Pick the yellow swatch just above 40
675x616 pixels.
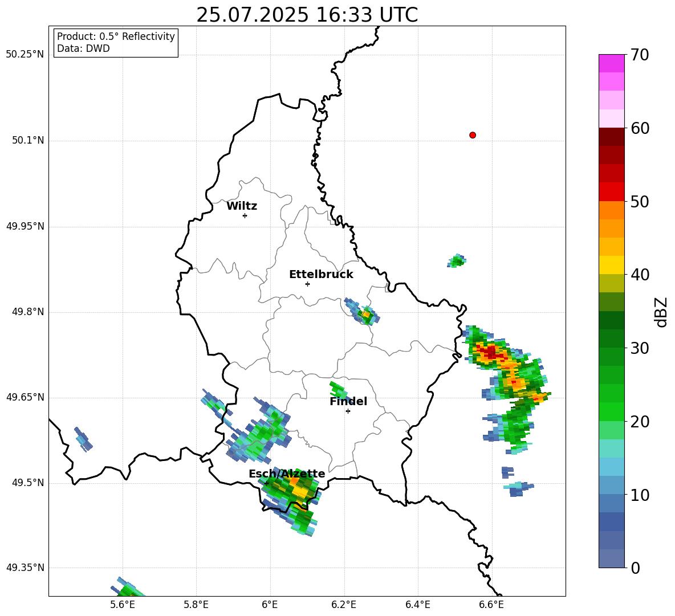pos(611,265)
